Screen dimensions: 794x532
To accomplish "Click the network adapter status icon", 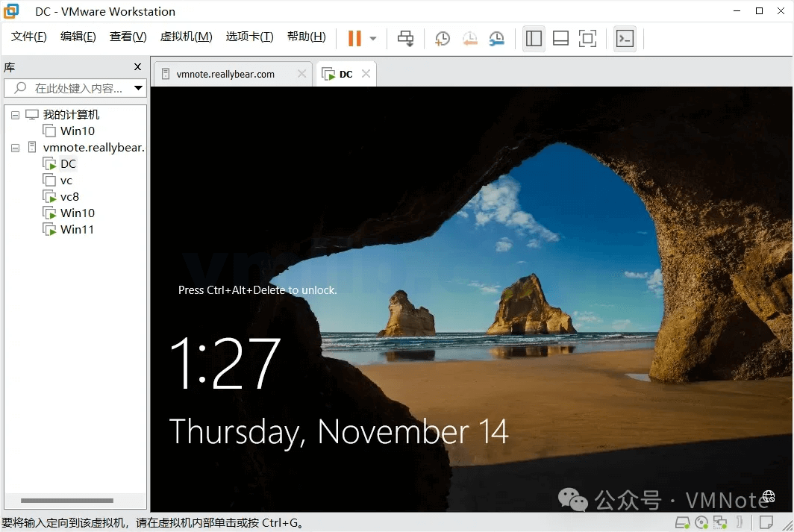I will click(x=720, y=522).
